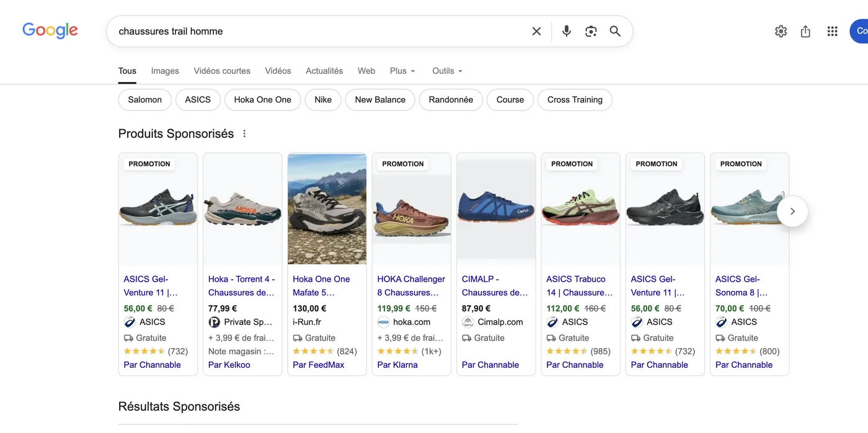Clear the search box with X icon
The width and height of the screenshot is (868, 433).
[x=537, y=31]
